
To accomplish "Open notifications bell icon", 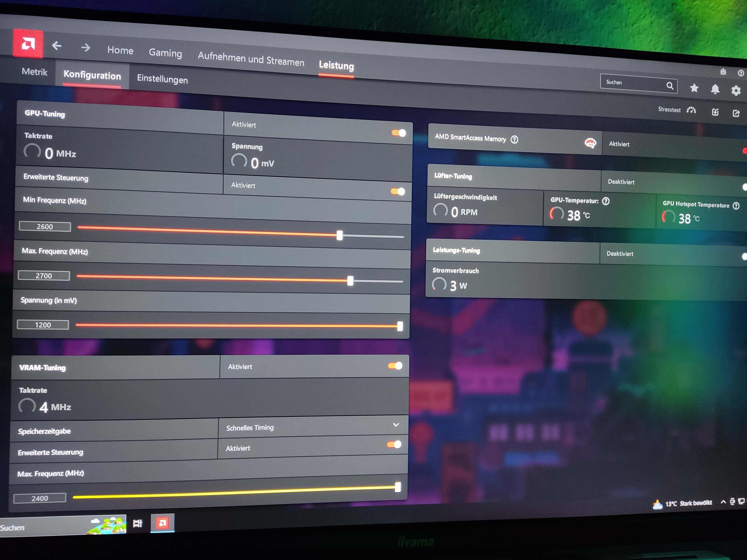I will point(715,89).
